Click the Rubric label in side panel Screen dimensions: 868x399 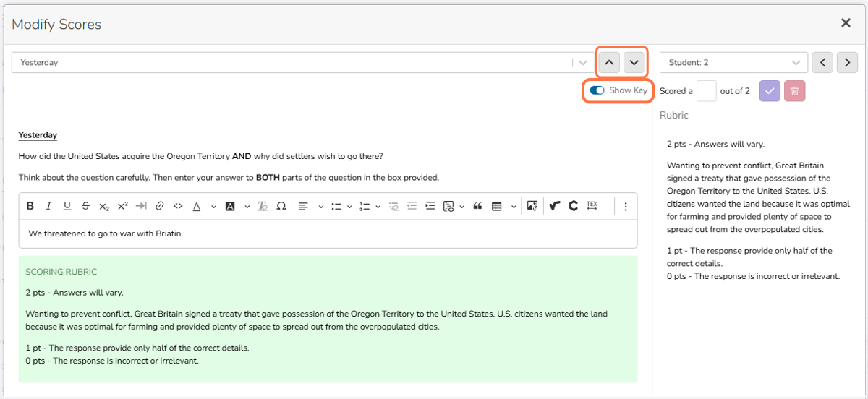pyautogui.click(x=674, y=115)
